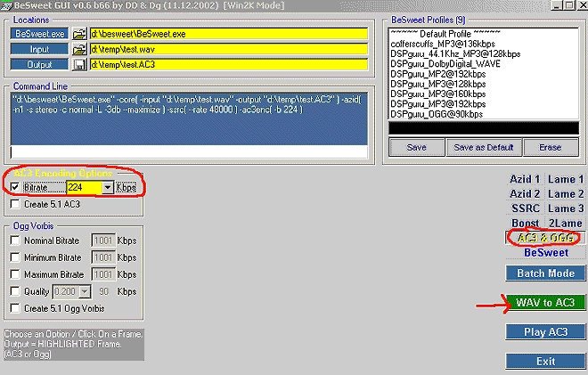Click the Erase profile button
The width and height of the screenshot is (588, 375).
click(551, 147)
